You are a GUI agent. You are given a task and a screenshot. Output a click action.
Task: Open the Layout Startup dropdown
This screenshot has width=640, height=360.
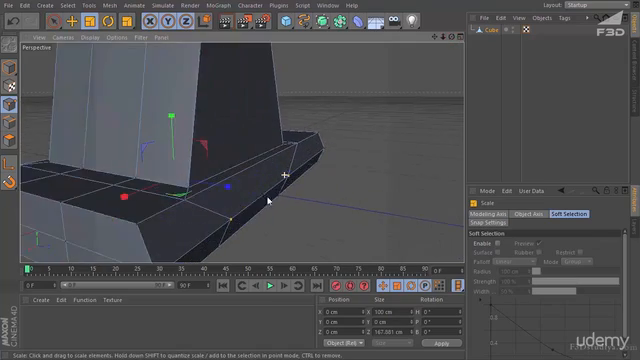point(598,5)
